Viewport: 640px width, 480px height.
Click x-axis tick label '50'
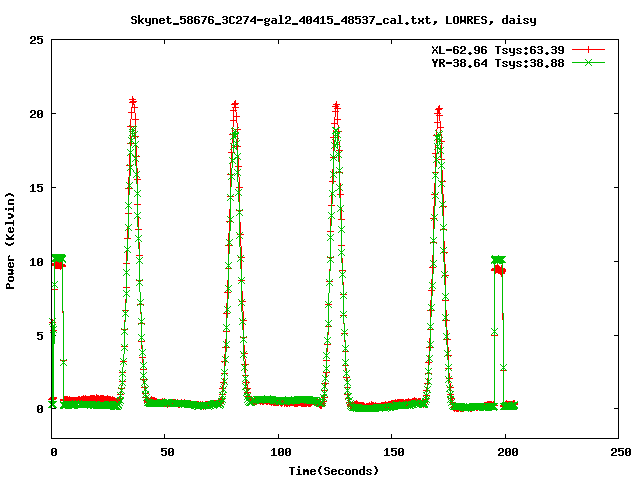(167, 452)
